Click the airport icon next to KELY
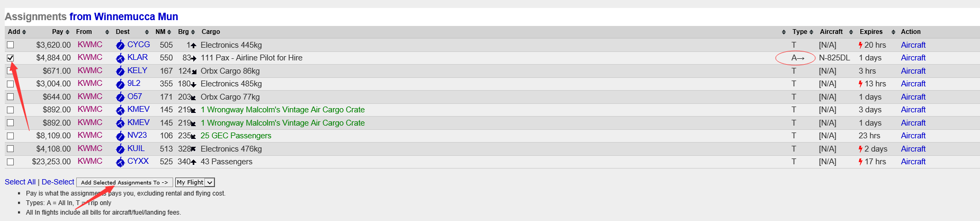This screenshot has width=980, height=221. point(120,71)
